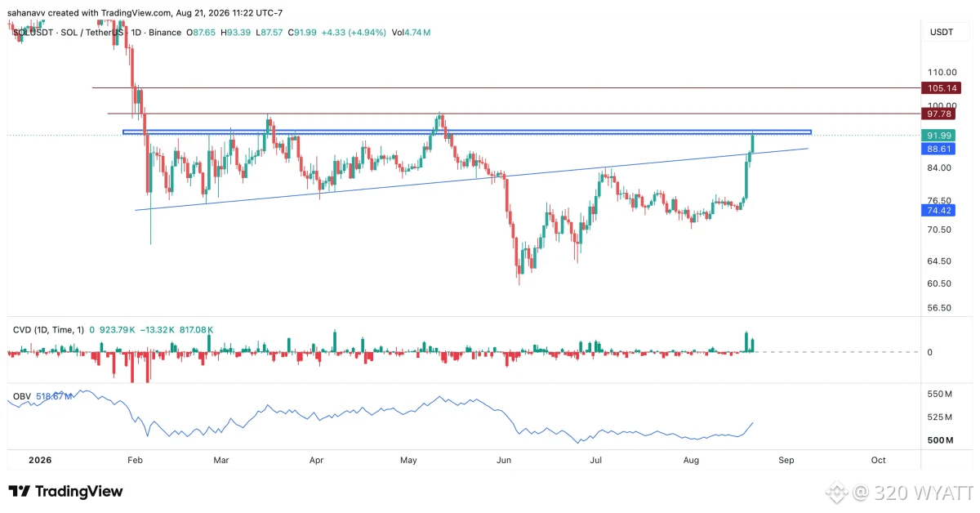The image size is (980, 513).
Task: Click the Feb label on time axis
Action: (x=136, y=460)
